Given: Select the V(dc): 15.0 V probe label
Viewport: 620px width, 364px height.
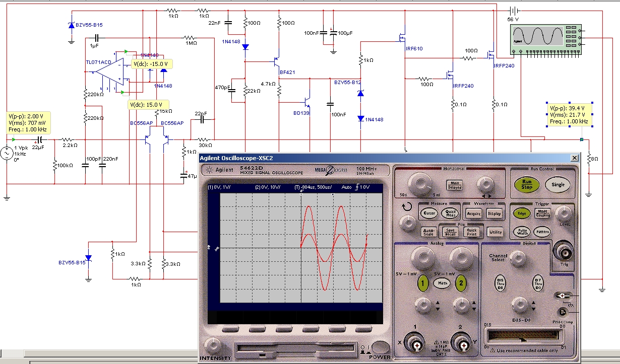Looking at the screenshot, I should point(148,105).
